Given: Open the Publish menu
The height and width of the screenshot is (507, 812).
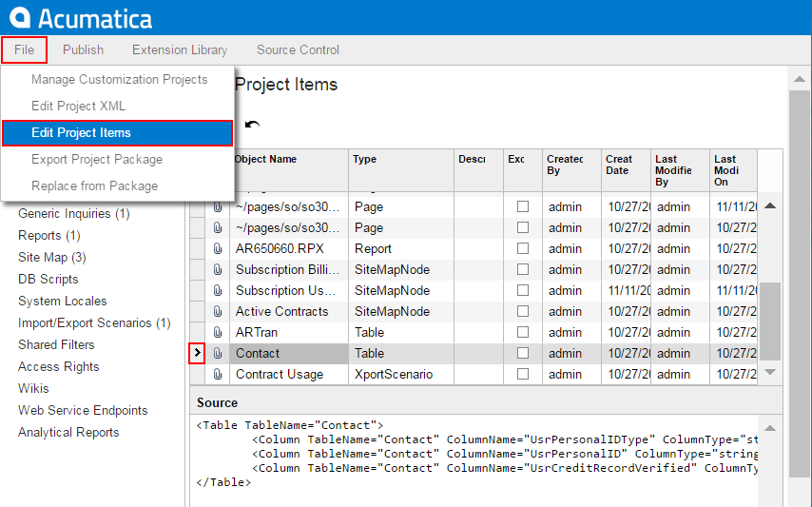Looking at the screenshot, I should (84, 49).
